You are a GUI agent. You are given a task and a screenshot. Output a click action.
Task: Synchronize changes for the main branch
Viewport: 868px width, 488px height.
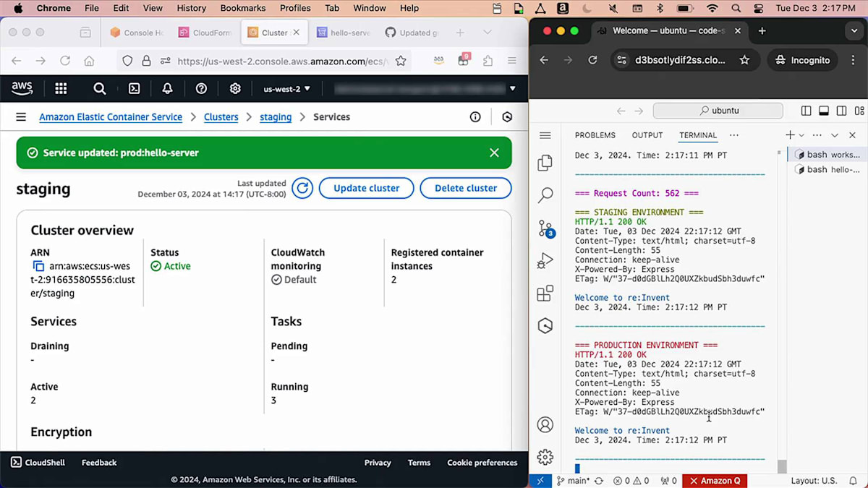tap(599, 481)
